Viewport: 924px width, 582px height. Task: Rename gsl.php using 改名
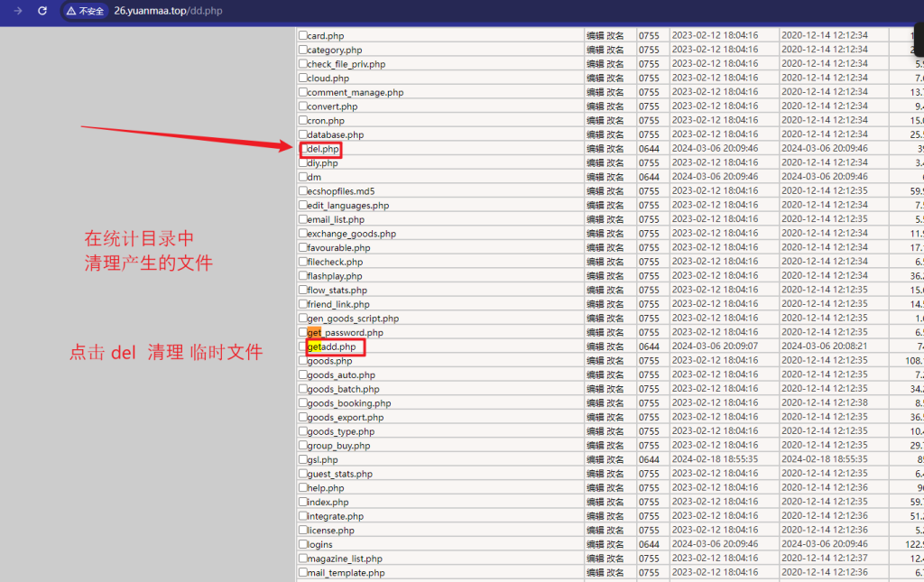coord(614,459)
